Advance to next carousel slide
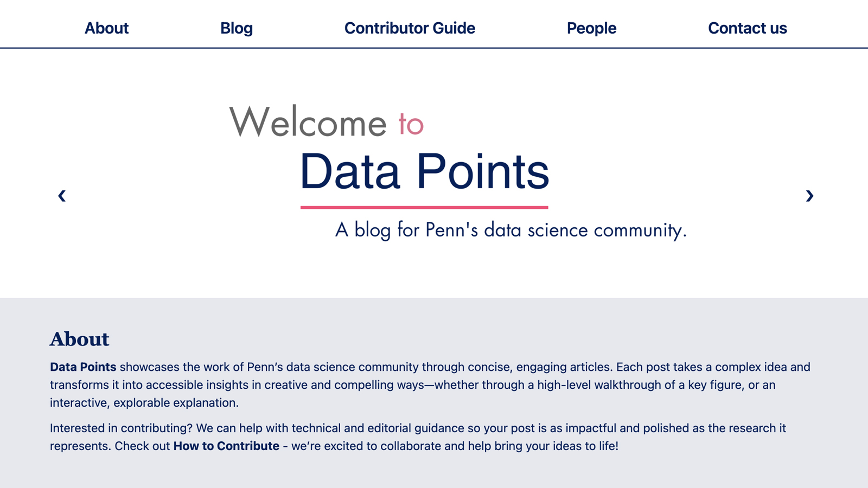This screenshot has height=488, width=868. click(x=809, y=196)
